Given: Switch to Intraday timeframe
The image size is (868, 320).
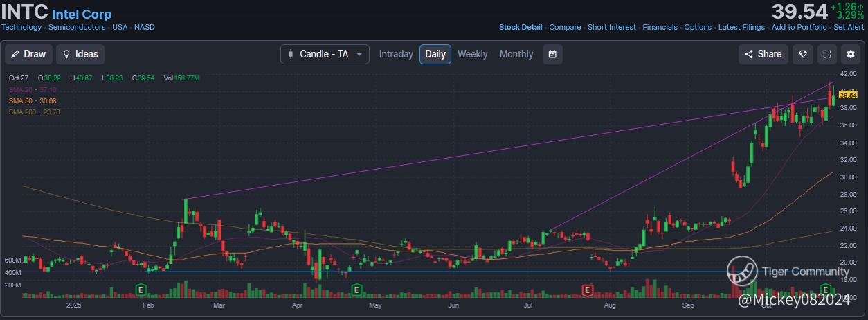Looking at the screenshot, I should [396, 54].
